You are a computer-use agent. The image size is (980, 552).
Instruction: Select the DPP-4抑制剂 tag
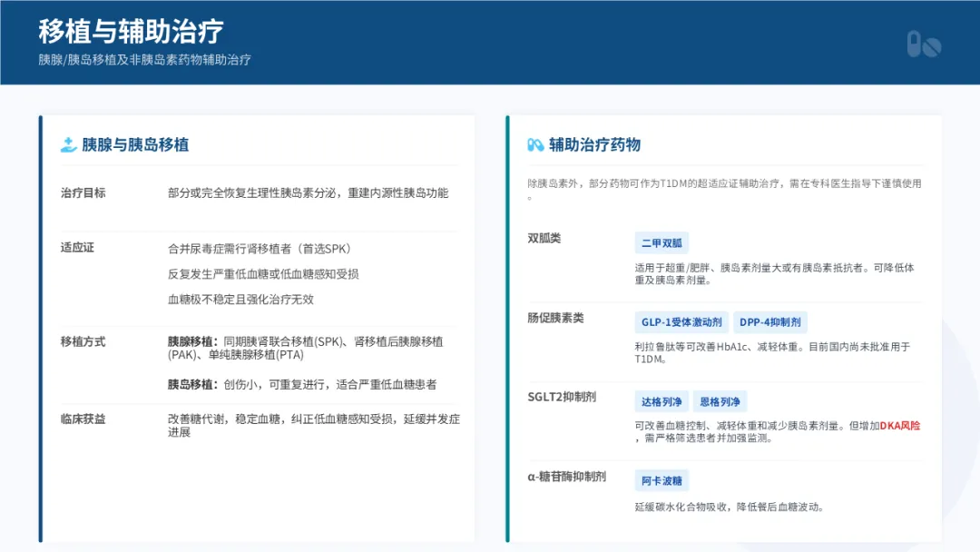(770, 322)
